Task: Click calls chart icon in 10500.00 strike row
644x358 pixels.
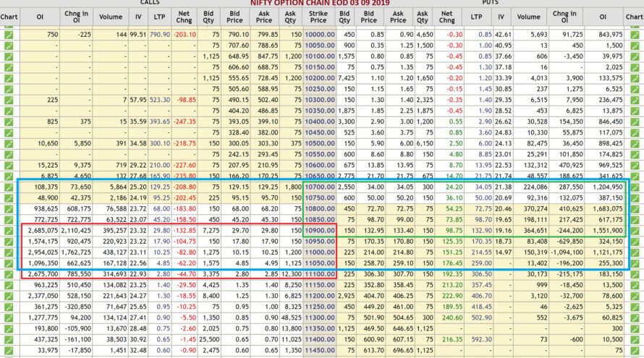Action: point(9,143)
